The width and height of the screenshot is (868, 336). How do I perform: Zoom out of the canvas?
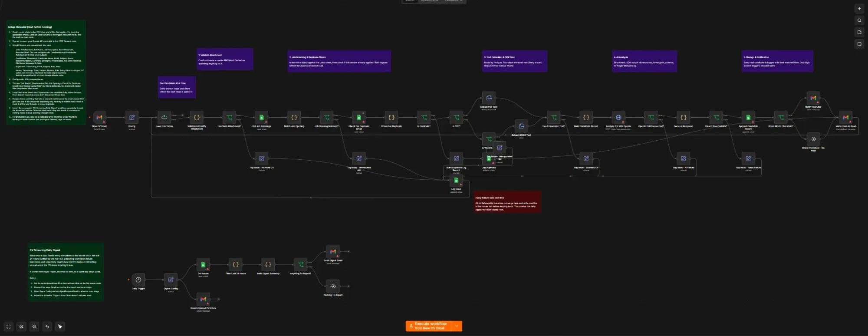click(34, 326)
